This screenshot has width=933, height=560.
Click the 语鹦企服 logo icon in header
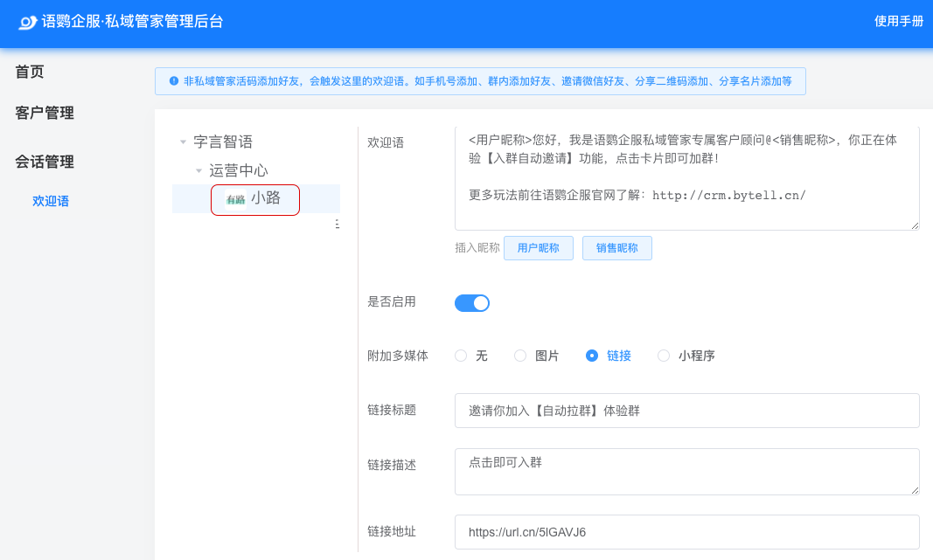[28, 22]
